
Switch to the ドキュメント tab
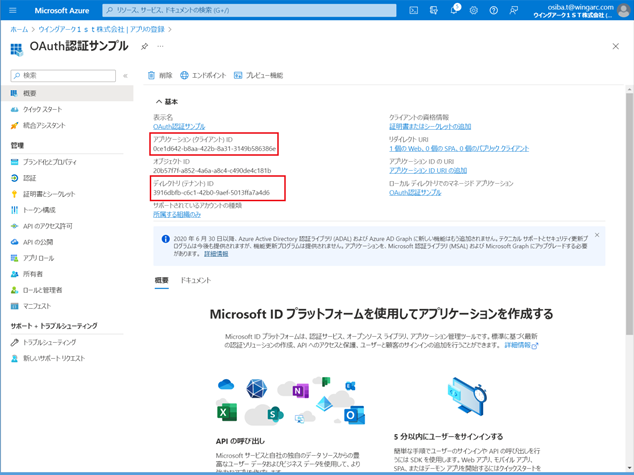click(x=196, y=280)
